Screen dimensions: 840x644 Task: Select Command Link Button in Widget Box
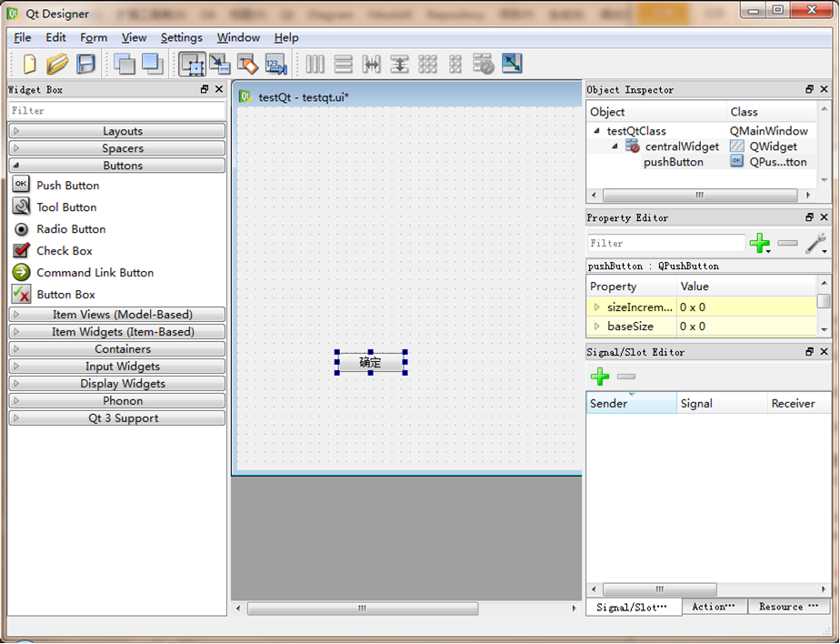point(95,273)
